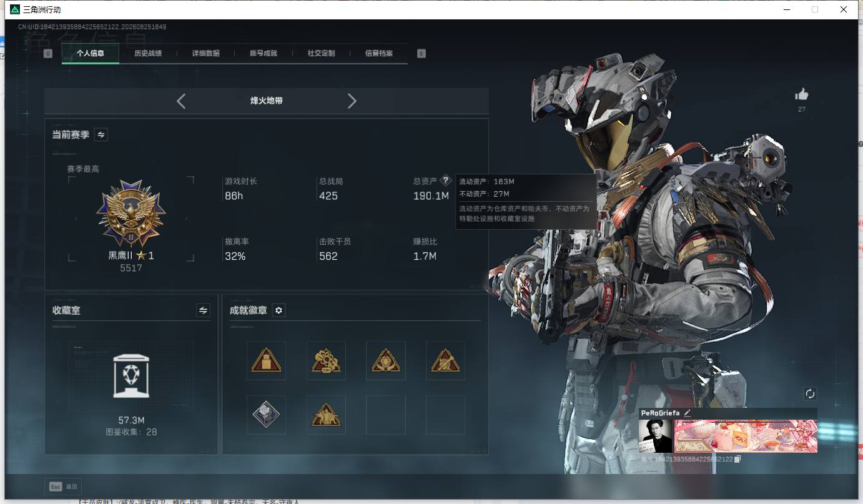
Task: Toggle the 收藏室 swap icon
Action: coord(203,310)
